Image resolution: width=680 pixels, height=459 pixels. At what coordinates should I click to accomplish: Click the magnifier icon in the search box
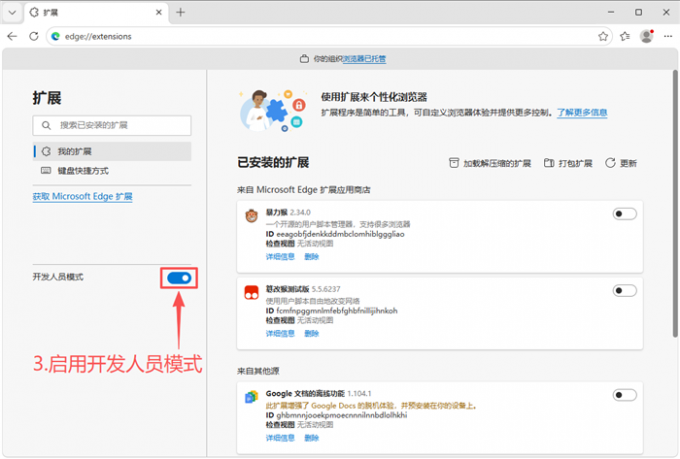(46, 125)
